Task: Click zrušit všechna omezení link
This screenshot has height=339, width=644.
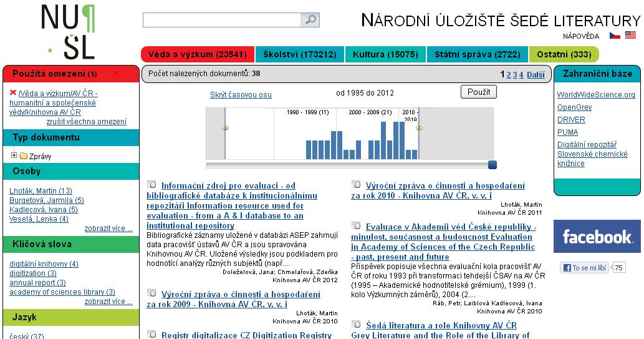Action: pyautogui.click(x=86, y=121)
